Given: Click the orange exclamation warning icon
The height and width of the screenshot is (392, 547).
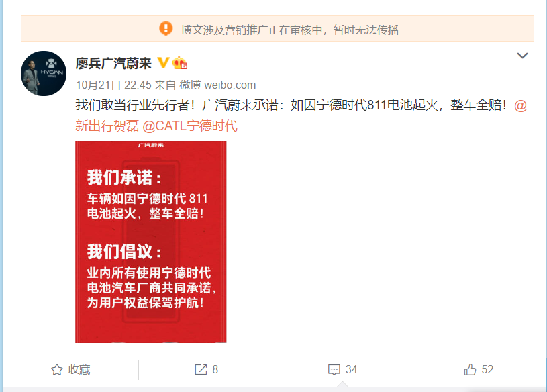Looking at the screenshot, I should [x=166, y=29].
